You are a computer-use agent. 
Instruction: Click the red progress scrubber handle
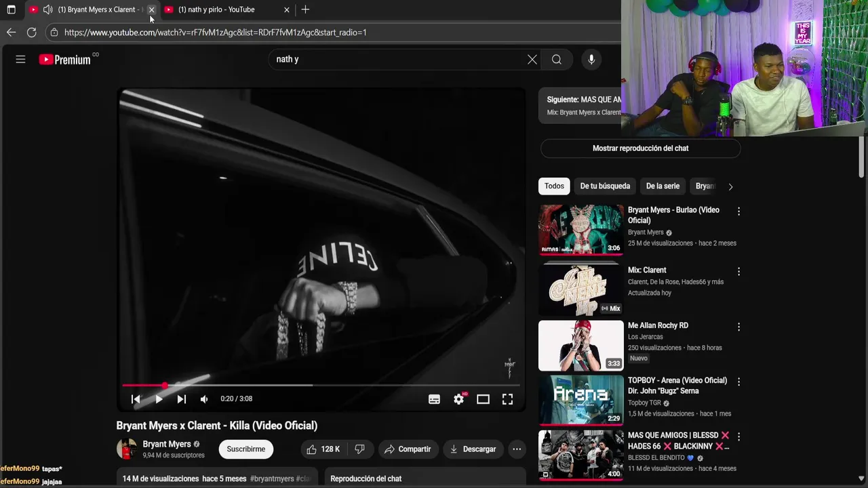tap(165, 385)
